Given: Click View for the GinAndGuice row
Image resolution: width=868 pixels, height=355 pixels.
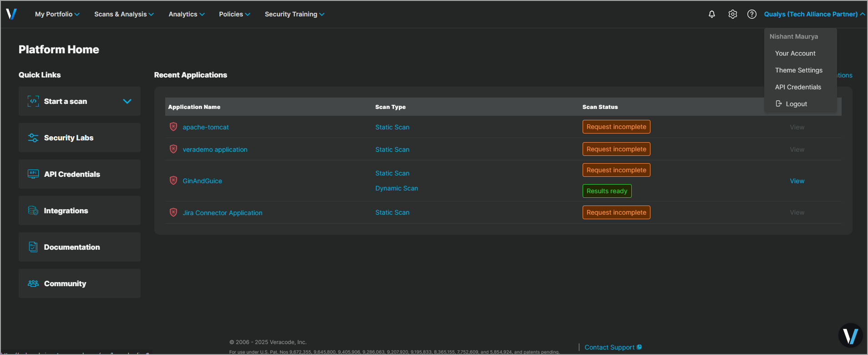Looking at the screenshot, I should pos(797,181).
